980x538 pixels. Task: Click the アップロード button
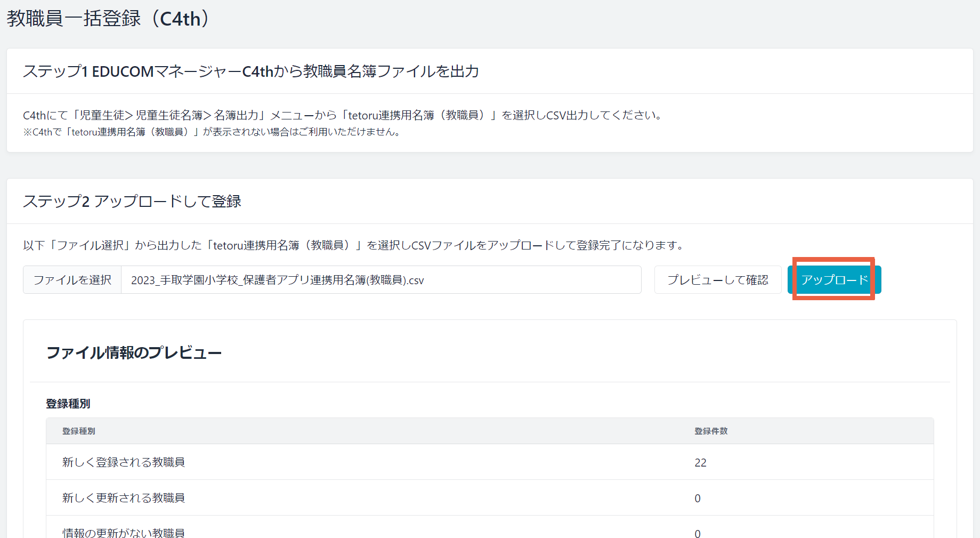835,280
